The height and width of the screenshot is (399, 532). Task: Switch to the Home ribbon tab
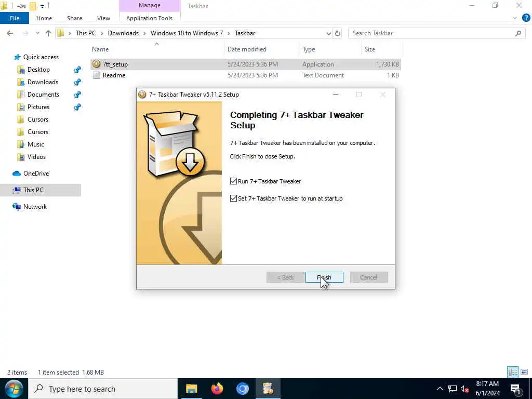[x=44, y=18]
